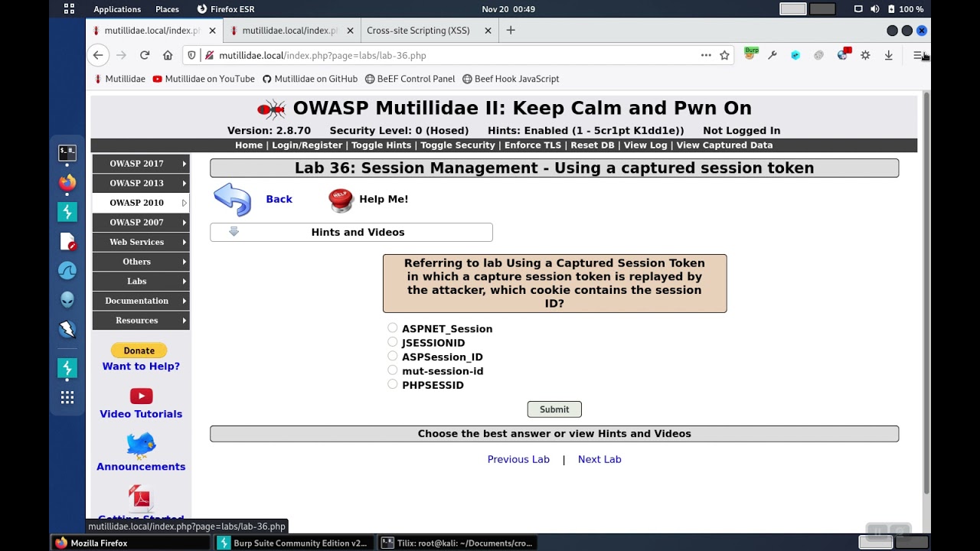Viewport: 980px width, 551px height.
Task: Open the page actions three-dot menu
Action: (x=706, y=55)
